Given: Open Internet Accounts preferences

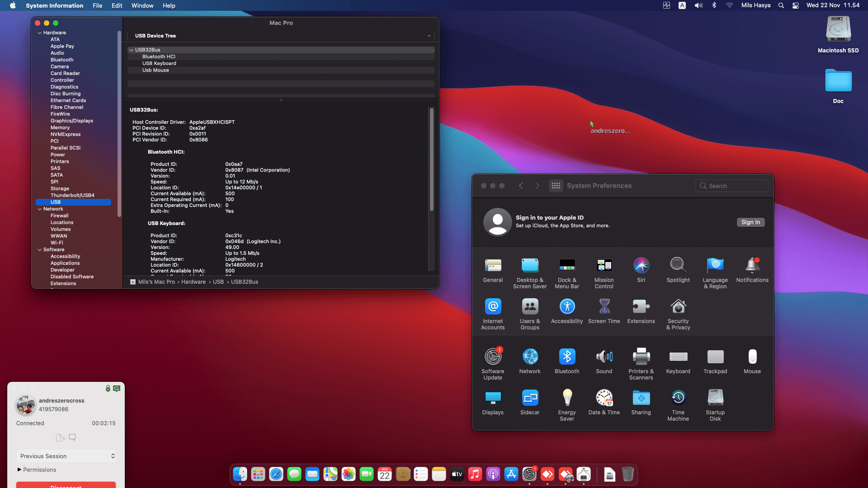Looking at the screenshot, I should (493, 314).
